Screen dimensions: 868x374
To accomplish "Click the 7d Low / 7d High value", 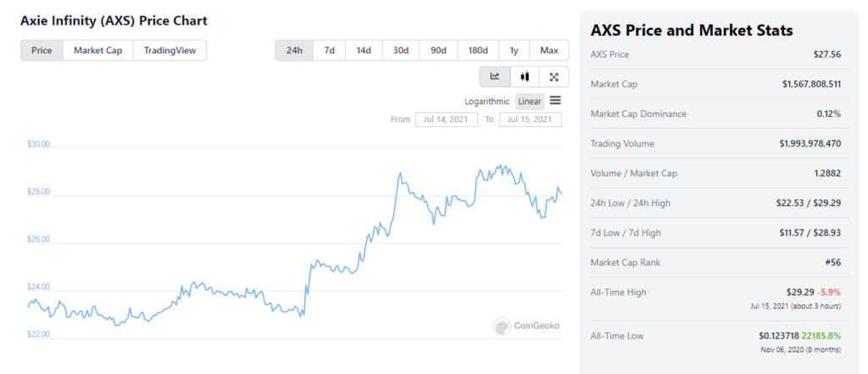I will [x=809, y=232].
